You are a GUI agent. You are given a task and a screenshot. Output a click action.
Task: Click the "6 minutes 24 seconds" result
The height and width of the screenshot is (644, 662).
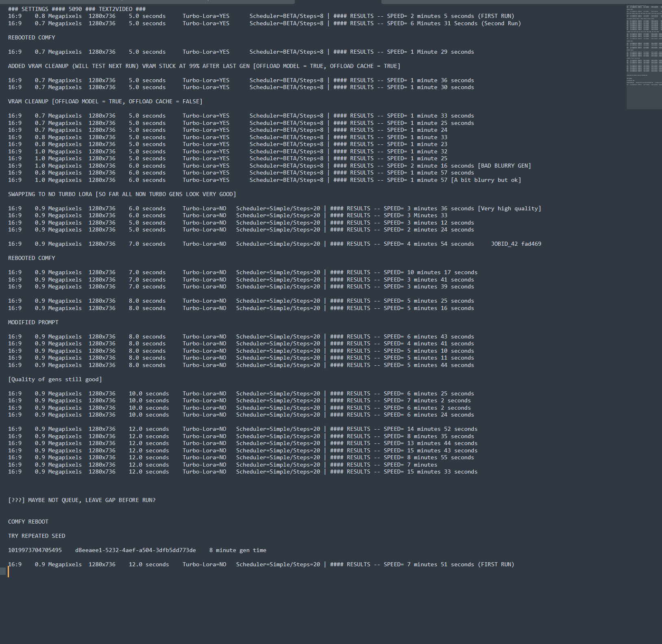click(x=440, y=415)
